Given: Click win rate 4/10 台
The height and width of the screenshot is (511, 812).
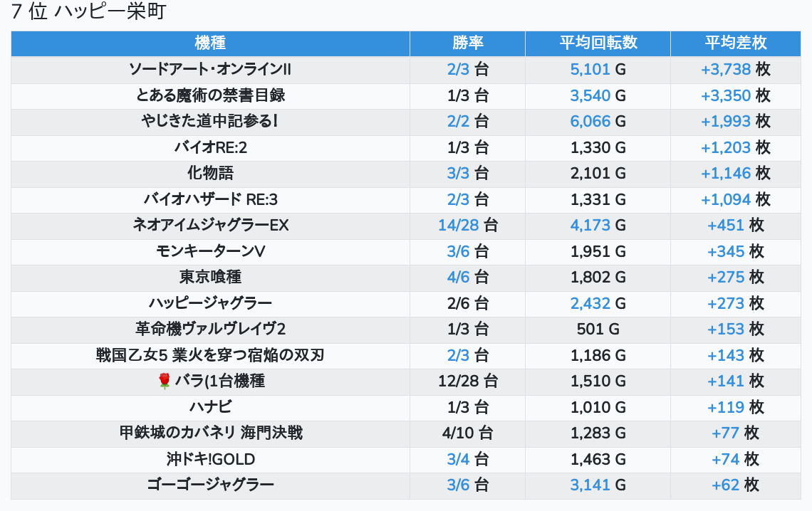Looking at the screenshot, I should (x=468, y=433).
